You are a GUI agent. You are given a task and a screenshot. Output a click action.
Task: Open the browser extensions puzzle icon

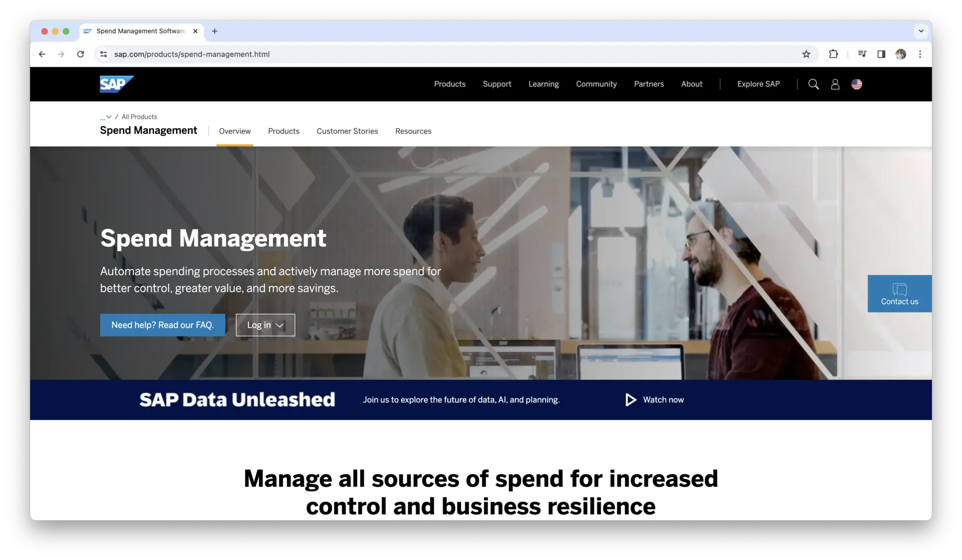[x=833, y=54]
